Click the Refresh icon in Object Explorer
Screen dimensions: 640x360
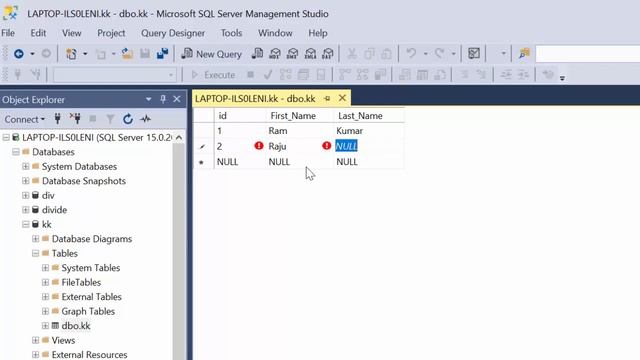pos(128,119)
